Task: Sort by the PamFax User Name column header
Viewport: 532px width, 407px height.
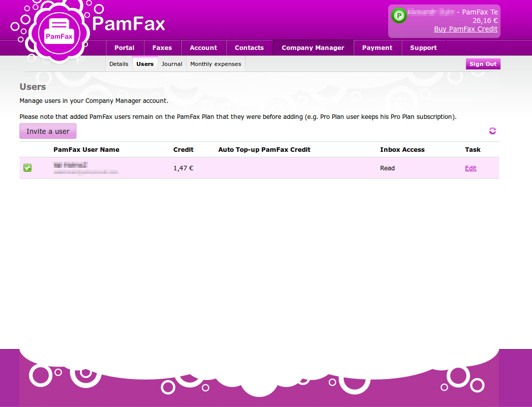Action: 86,149
